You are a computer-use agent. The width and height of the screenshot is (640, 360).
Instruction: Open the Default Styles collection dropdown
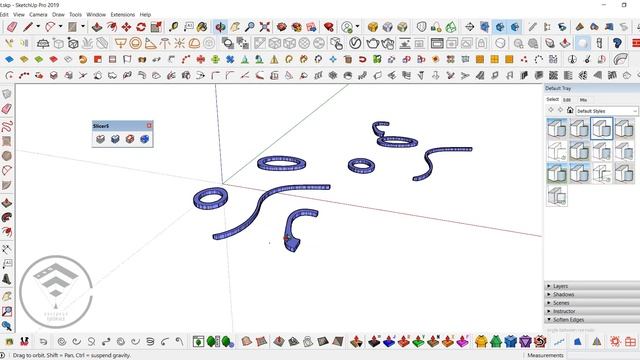(606, 111)
